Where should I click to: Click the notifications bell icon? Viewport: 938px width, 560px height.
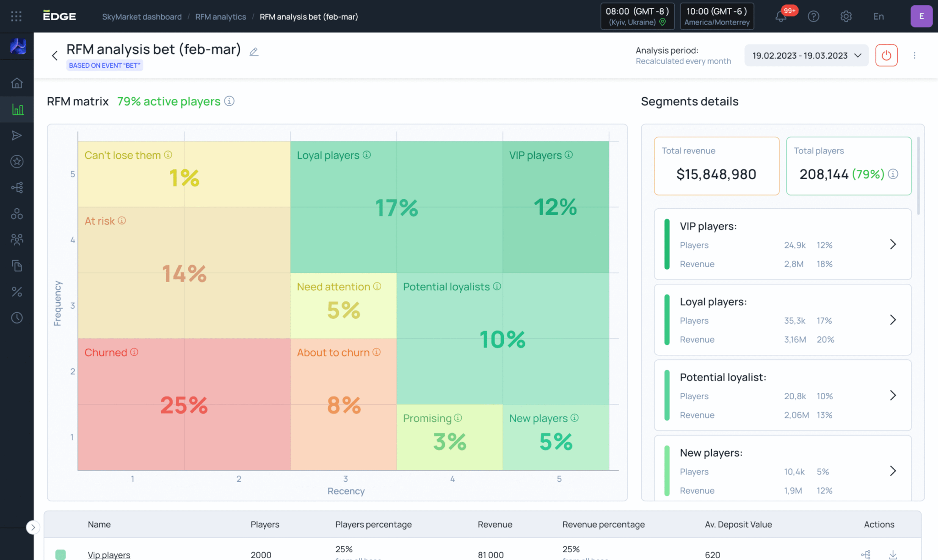coord(781,17)
